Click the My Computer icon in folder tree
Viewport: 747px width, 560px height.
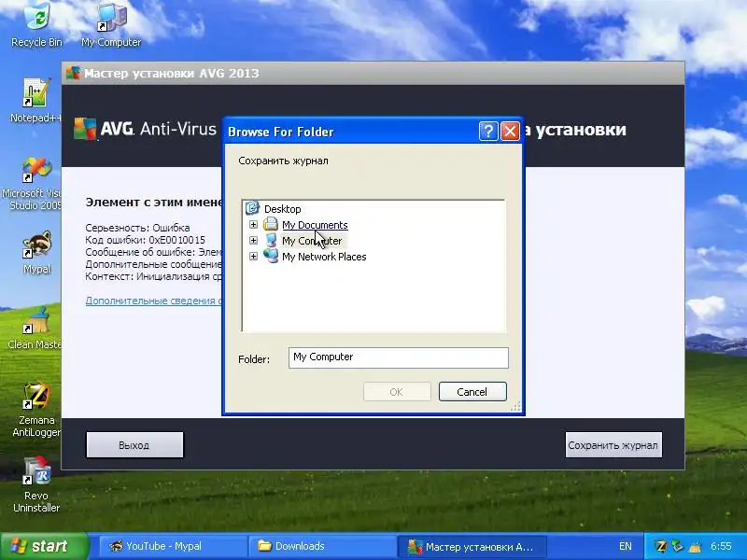(x=271, y=240)
